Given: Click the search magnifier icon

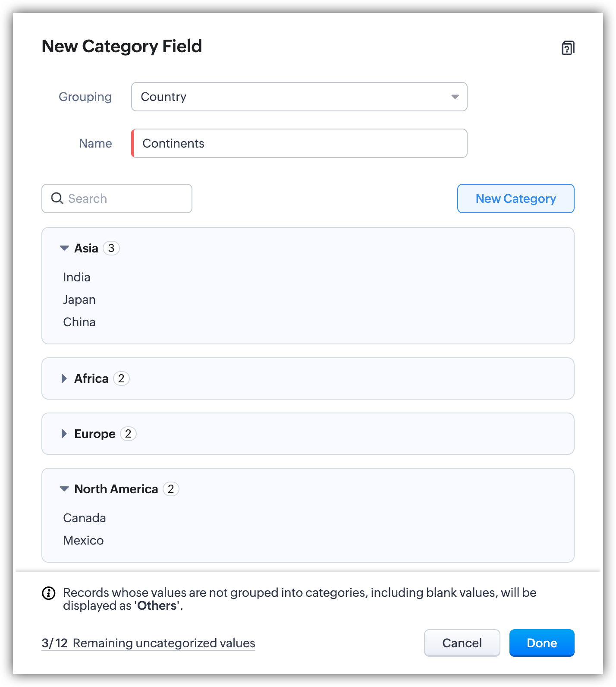Looking at the screenshot, I should pos(57,199).
